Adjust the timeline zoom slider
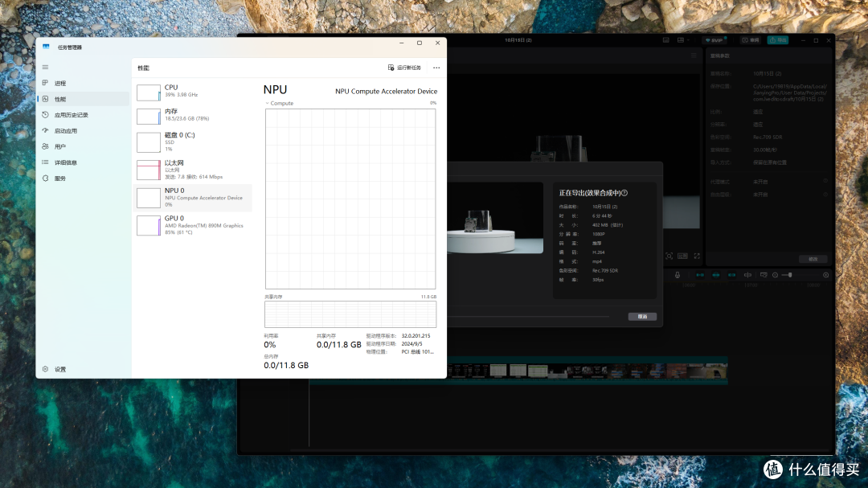868x488 pixels. pyautogui.click(x=791, y=275)
